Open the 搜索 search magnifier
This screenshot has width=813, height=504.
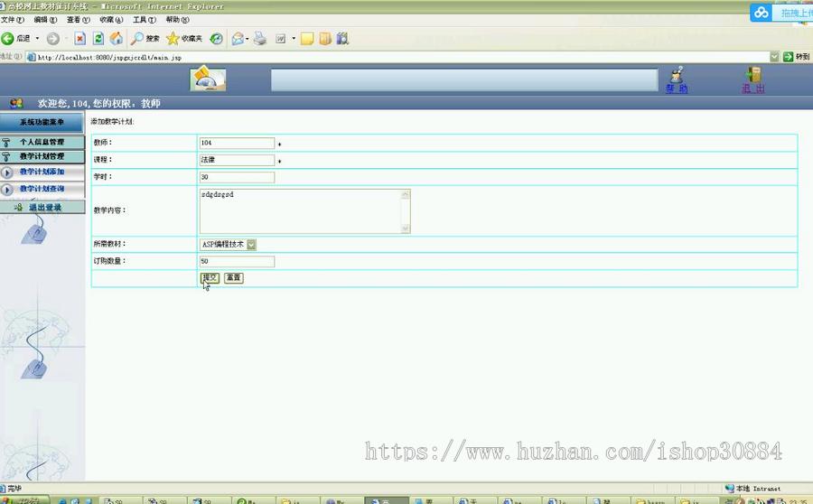(145, 38)
